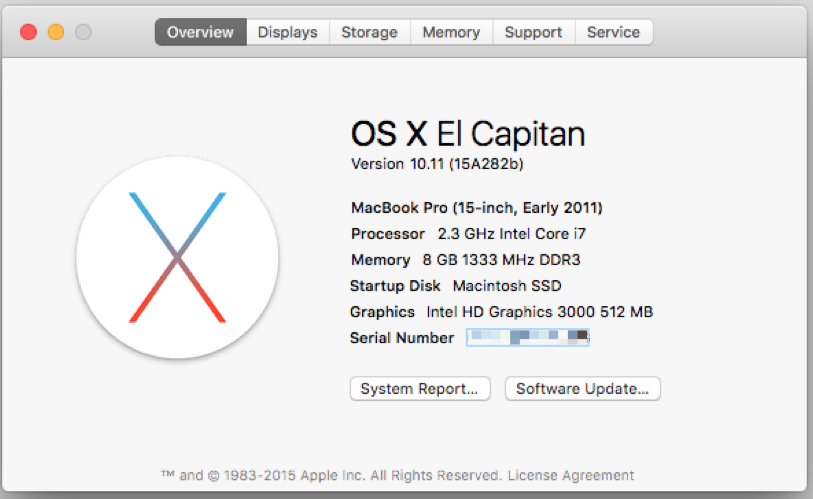Click the Version 10.11 (15A282b) text

pyautogui.click(x=437, y=164)
